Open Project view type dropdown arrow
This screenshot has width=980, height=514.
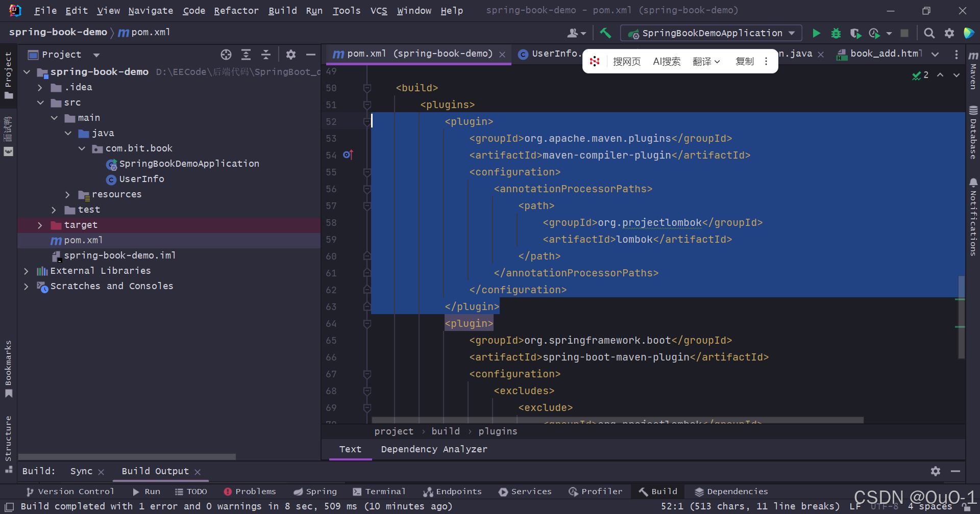point(96,55)
